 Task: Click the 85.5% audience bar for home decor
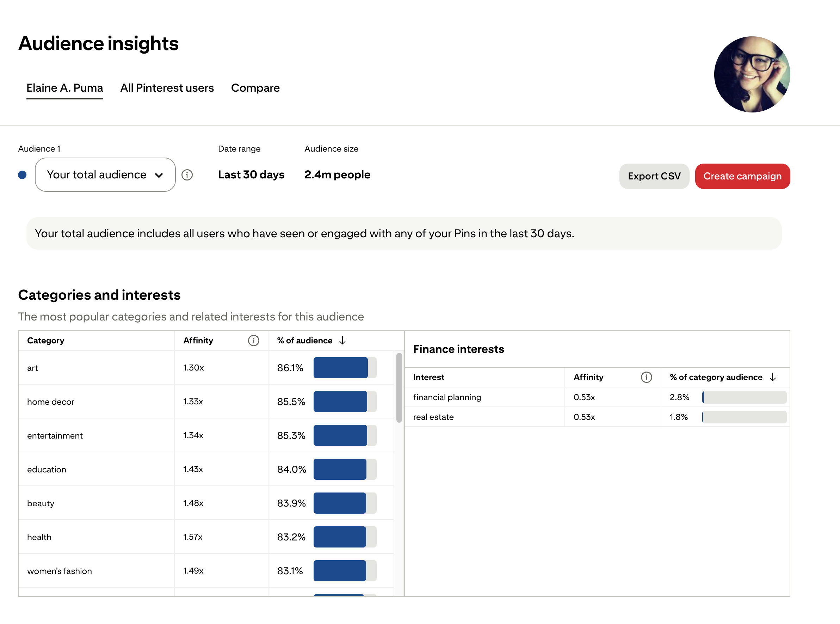(345, 402)
